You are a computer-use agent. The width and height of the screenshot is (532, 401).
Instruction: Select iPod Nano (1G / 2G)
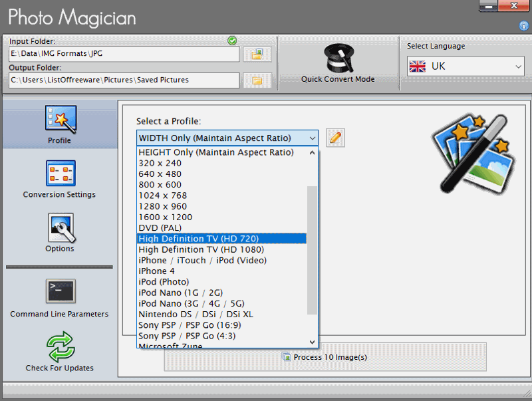(222, 293)
